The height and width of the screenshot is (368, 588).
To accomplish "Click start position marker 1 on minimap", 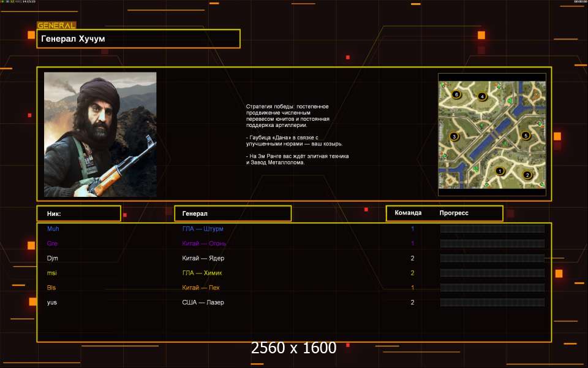I will (499, 171).
